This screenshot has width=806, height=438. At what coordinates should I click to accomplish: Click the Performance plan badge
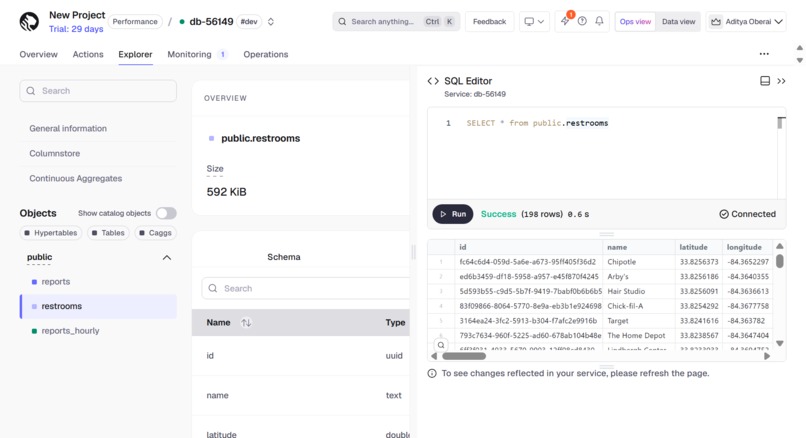[135, 22]
